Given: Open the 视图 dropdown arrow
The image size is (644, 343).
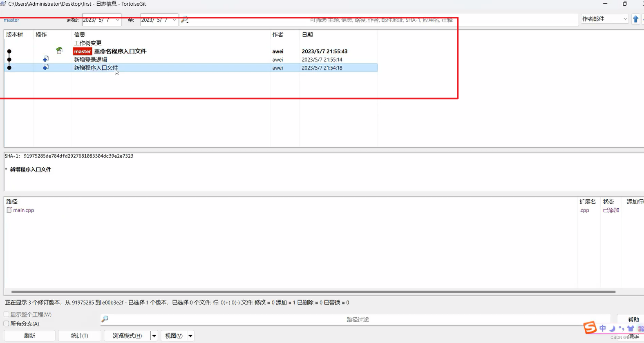Looking at the screenshot, I should click(190, 336).
